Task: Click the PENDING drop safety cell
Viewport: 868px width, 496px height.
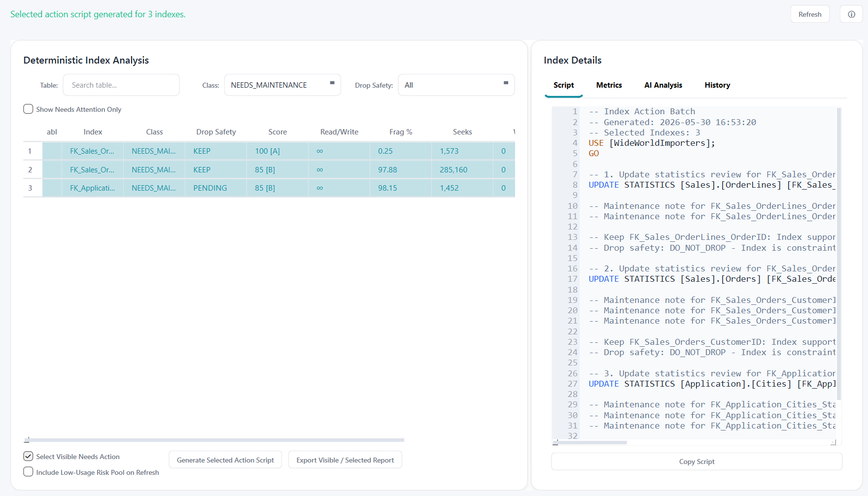Action: pos(216,188)
